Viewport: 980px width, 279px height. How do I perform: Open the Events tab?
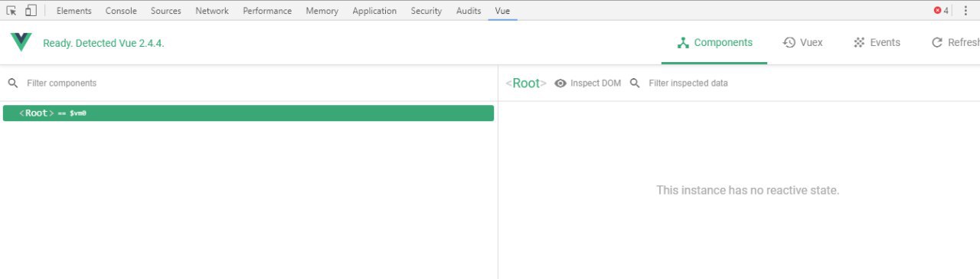(x=877, y=43)
